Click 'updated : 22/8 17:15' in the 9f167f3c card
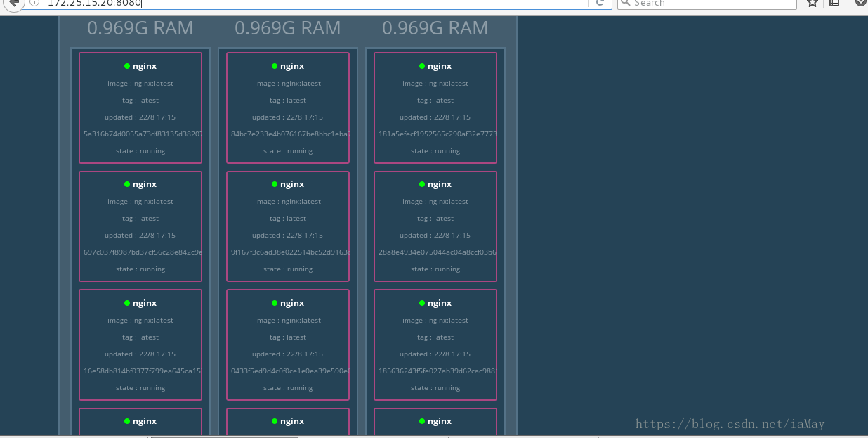 (288, 236)
